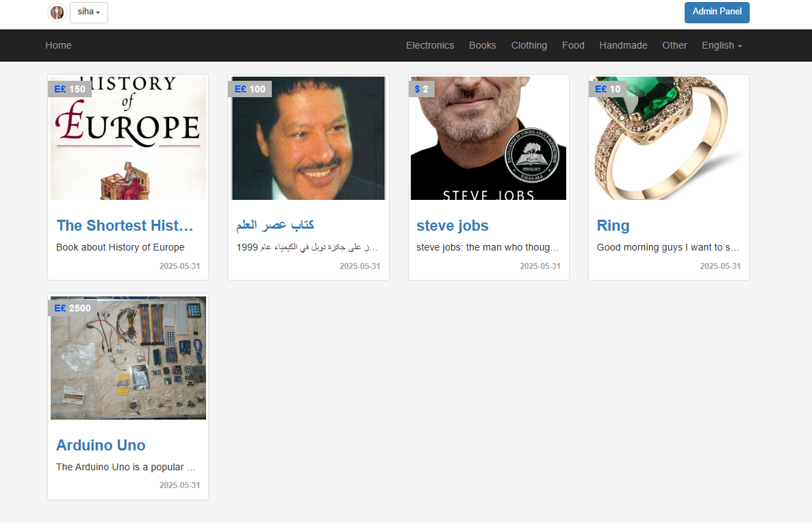Screen dimensions: 812x523
Task: Open the 'Ring' listing title
Action: click(x=613, y=226)
